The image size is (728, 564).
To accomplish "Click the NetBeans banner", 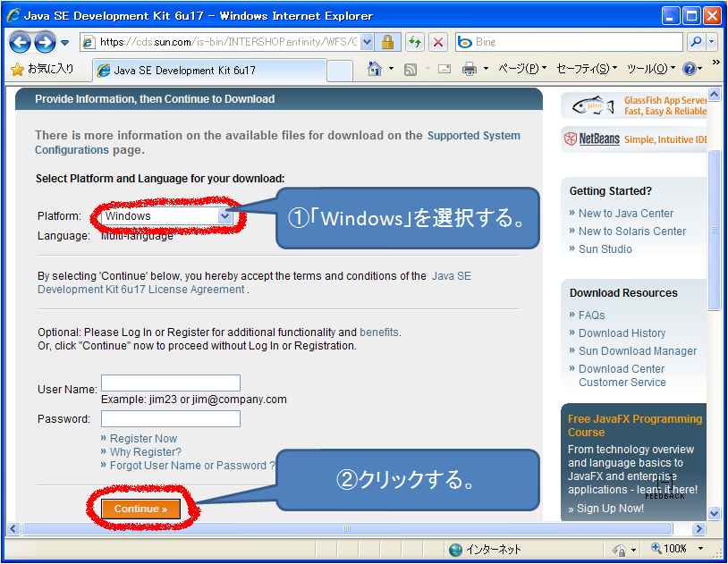I will (634, 139).
